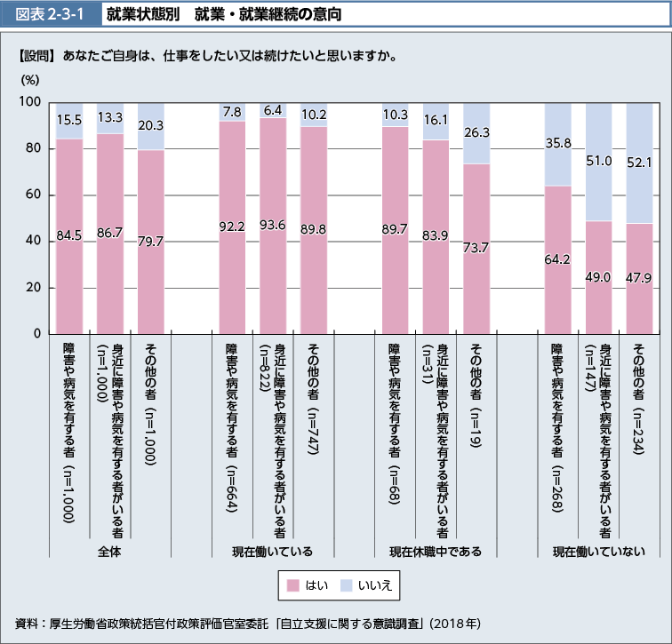Select the 52.1 blue bar segment
Screen dimensions: 672x644
click(639, 163)
